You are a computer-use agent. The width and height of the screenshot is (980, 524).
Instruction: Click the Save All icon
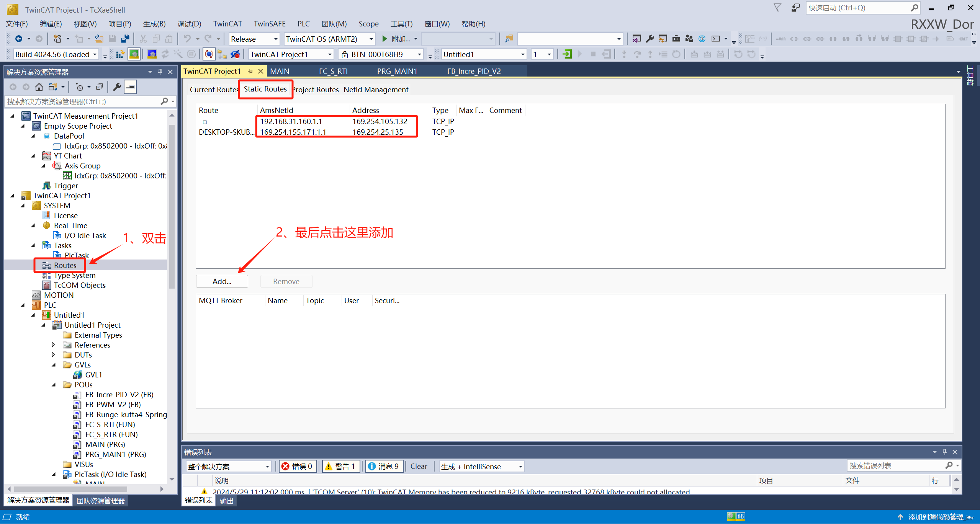click(x=125, y=39)
